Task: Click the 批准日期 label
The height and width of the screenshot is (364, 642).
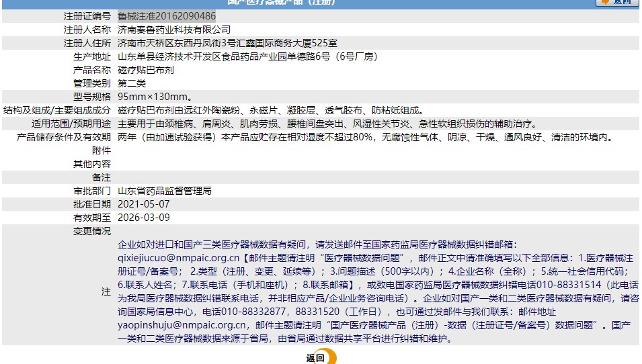Action: [92, 204]
